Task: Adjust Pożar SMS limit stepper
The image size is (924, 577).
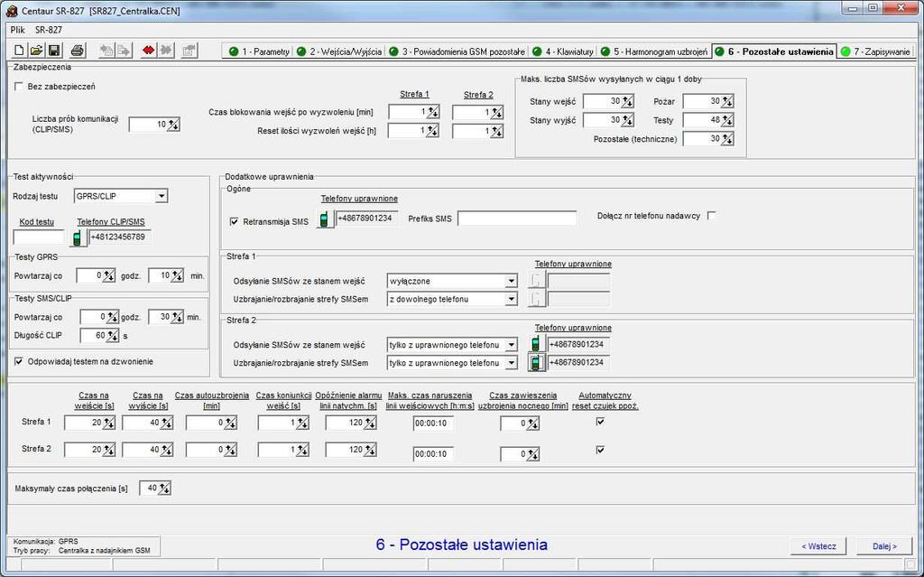Action: pyautogui.click(x=727, y=101)
